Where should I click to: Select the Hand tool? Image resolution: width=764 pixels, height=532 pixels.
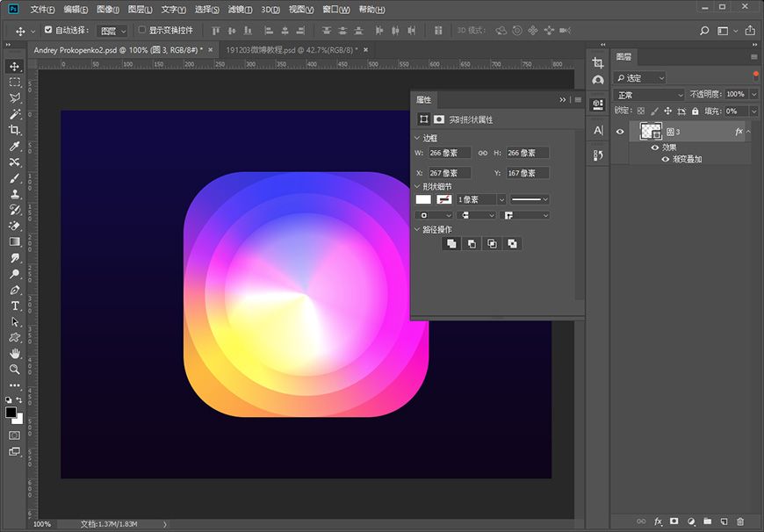15,353
